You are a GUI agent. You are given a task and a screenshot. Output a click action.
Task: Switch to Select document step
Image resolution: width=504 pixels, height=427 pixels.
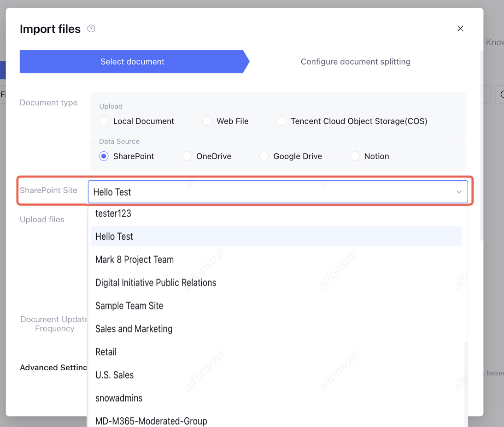132,62
